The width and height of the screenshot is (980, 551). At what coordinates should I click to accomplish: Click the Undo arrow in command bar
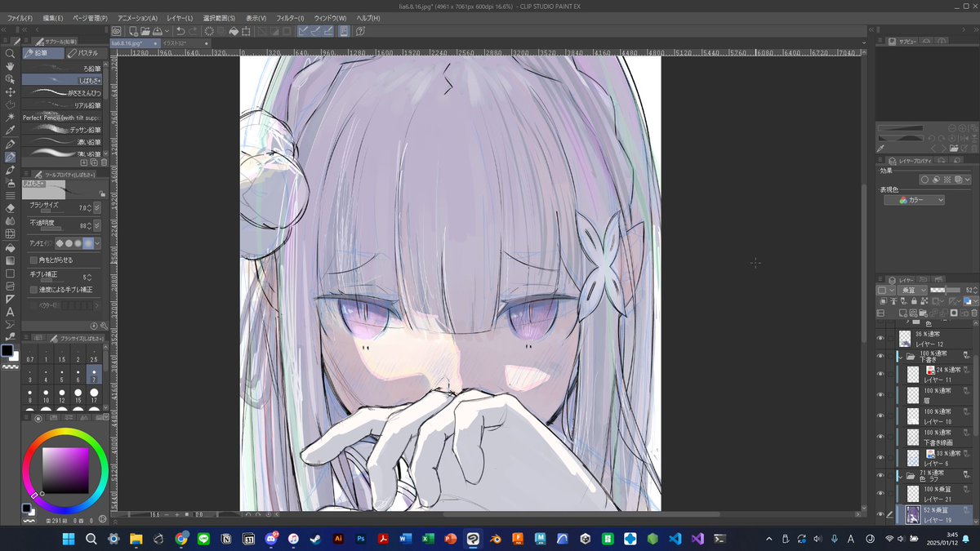click(x=180, y=31)
